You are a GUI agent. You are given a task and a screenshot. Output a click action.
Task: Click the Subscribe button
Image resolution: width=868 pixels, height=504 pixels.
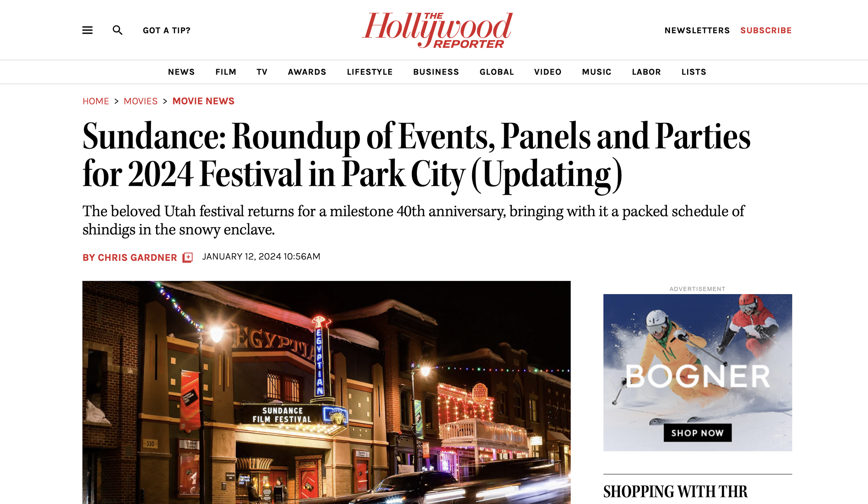tap(766, 31)
